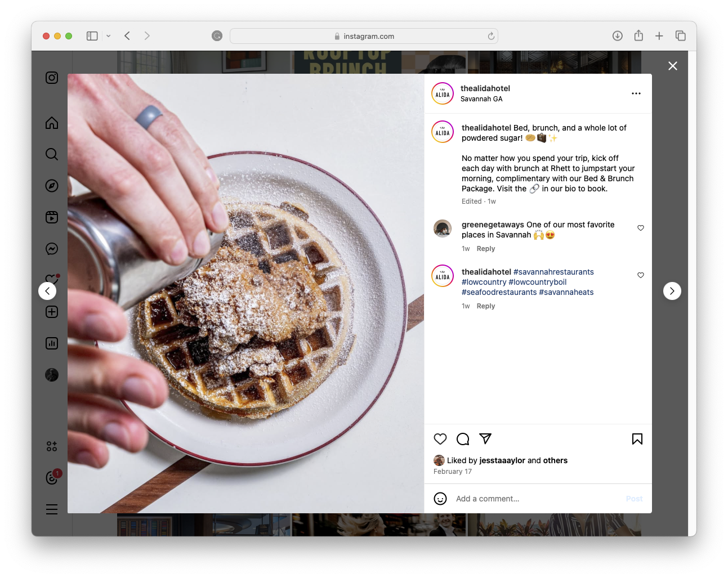The height and width of the screenshot is (578, 728).
Task: Expand Safari sidebar dropdown chevron
Action: click(109, 36)
